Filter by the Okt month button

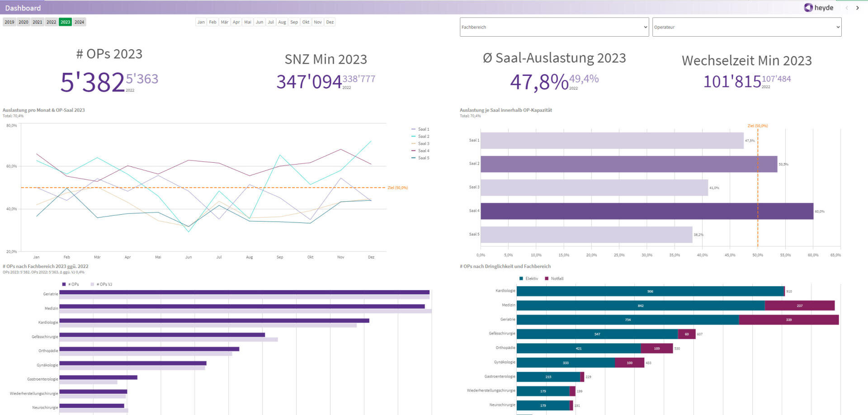(x=306, y=22)
